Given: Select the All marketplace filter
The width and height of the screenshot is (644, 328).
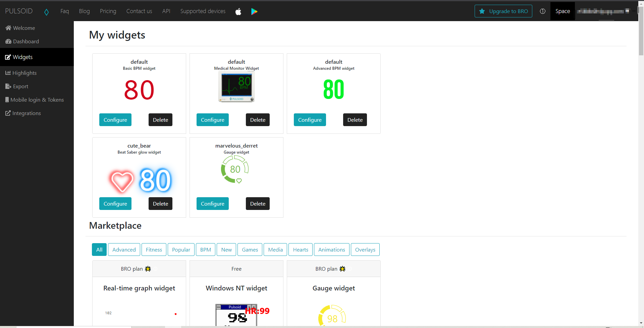Looking at the screenshot, I should coord(99,250).
